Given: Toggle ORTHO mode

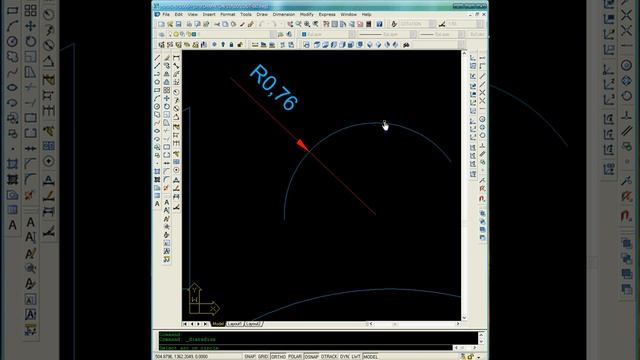Looking at the screenshot, I should click(x=278, y=356).
